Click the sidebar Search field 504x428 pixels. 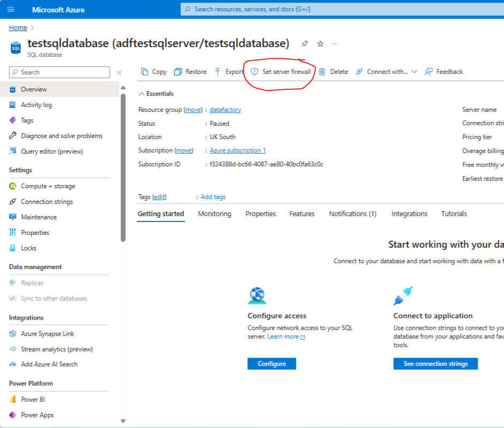[x=59, y=72]
